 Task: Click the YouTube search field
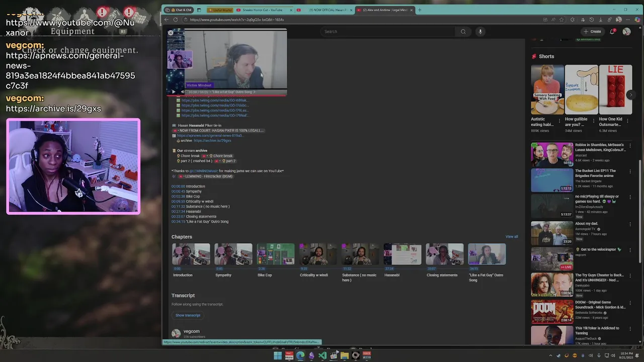[387, 32]
